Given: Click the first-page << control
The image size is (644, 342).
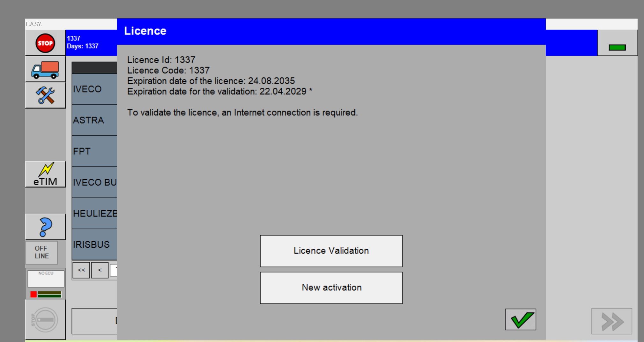Looking at the screenshot, I should 81,270.
